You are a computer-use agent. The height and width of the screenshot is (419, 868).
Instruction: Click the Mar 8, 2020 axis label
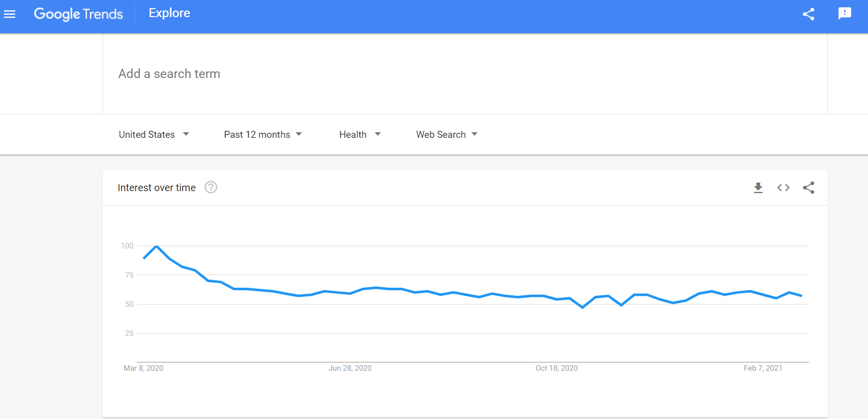[143, 368]
